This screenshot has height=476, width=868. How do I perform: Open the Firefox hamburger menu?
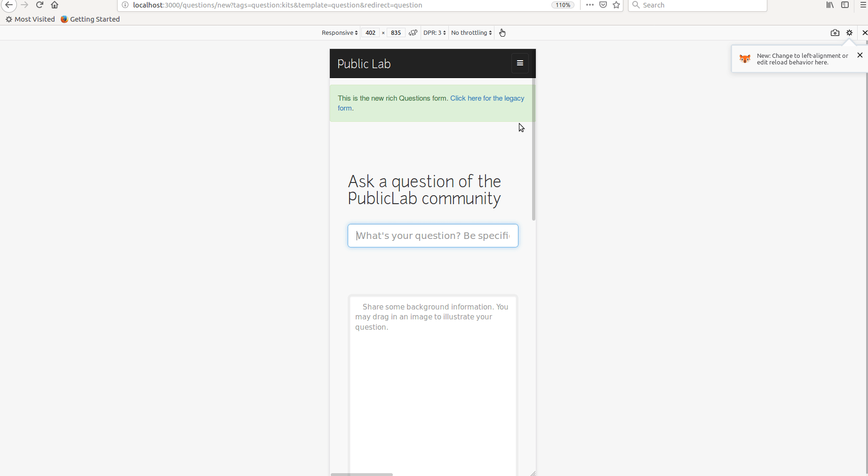[863, 5]
